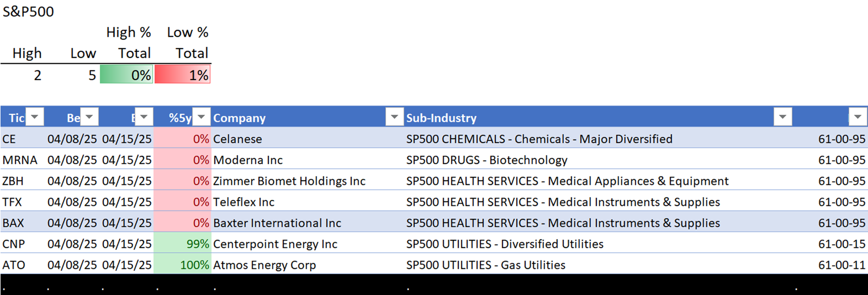Select the Gas Utilities sub-industry cell
This screenshot has width=868, height=295.
tap(598, 265)
